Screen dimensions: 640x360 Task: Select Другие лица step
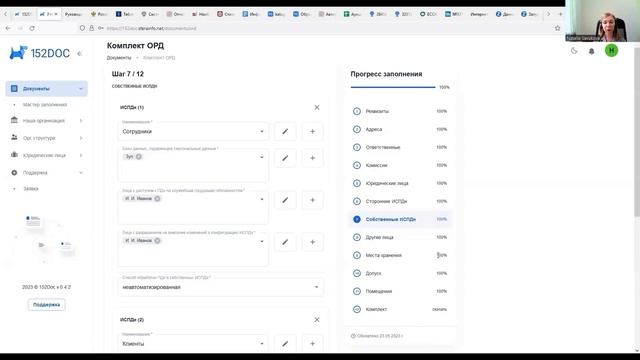[400, 237]
